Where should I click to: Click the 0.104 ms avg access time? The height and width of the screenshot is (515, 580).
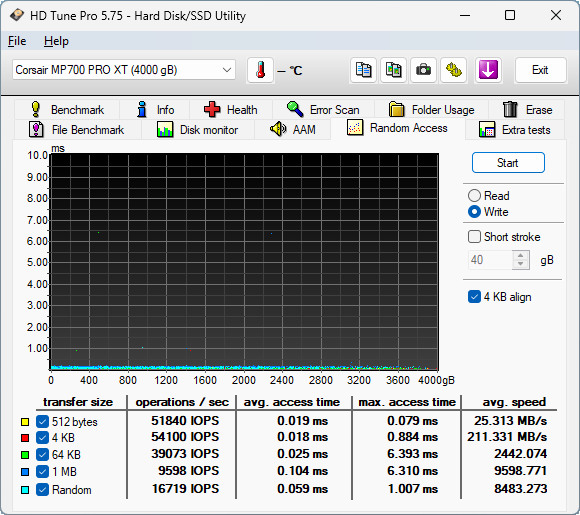[302, 471]
